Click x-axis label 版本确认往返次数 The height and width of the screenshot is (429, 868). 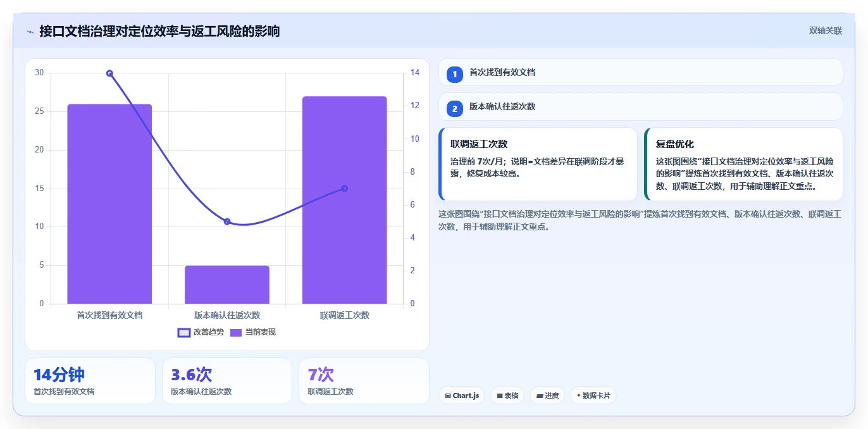[227, 314]
